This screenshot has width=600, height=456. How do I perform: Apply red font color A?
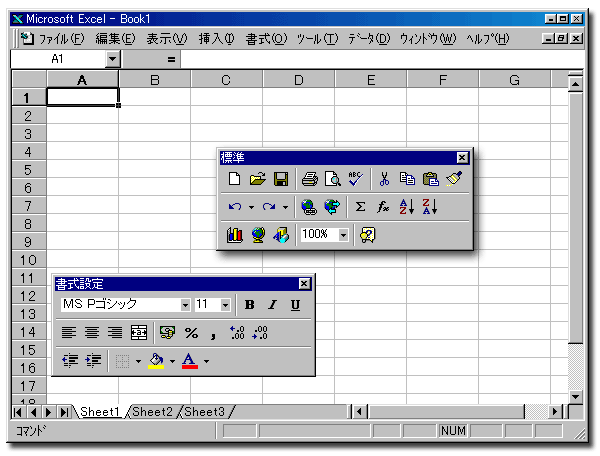(x=190, y=361)
